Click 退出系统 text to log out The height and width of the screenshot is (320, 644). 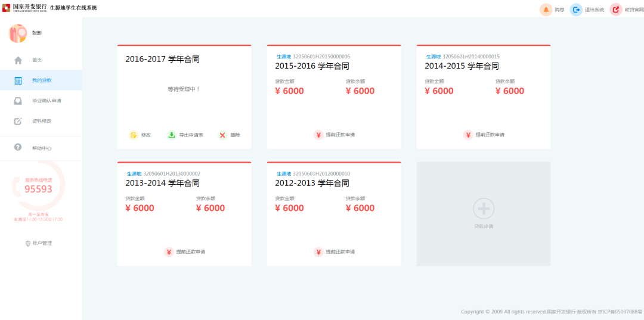click(595, 10)
